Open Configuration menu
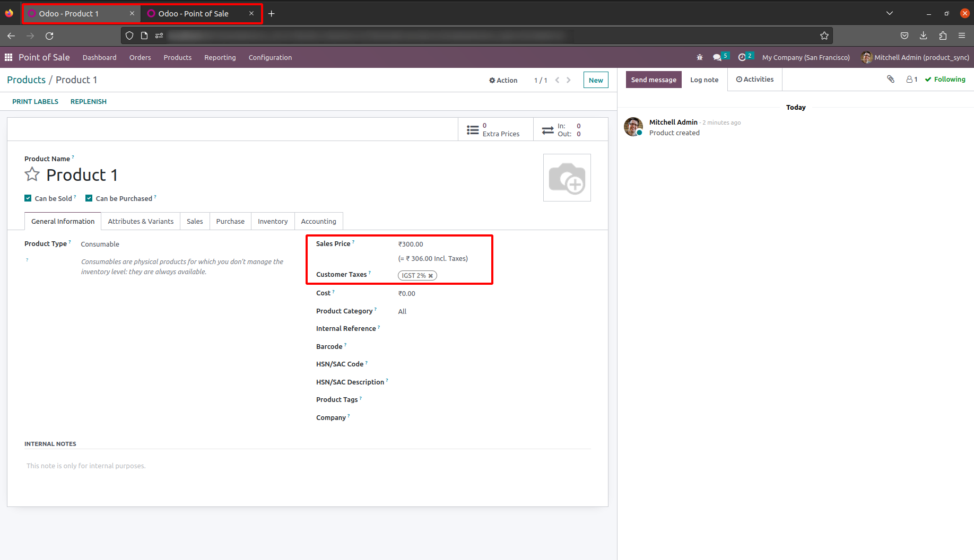The image size is (974, 560). pos(271,57)
